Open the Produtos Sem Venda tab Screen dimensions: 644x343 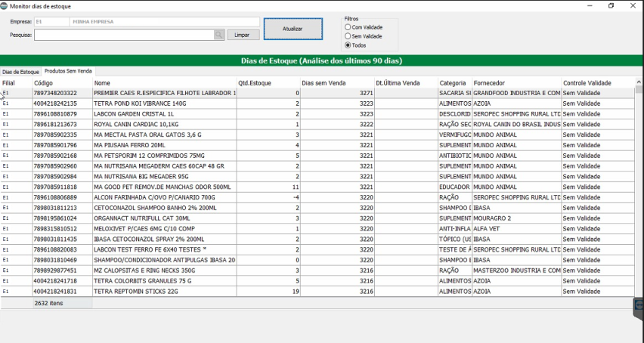click(x=68, y=71)
